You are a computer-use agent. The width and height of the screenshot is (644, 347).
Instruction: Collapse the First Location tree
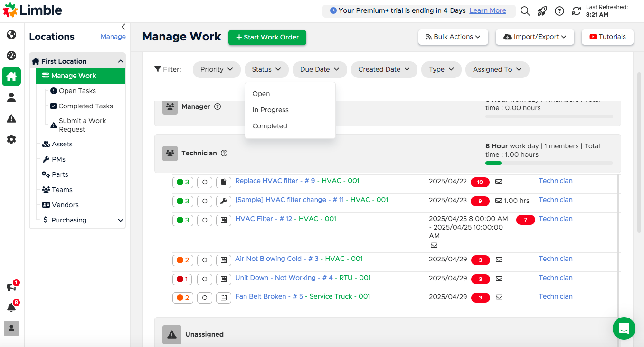120,61
